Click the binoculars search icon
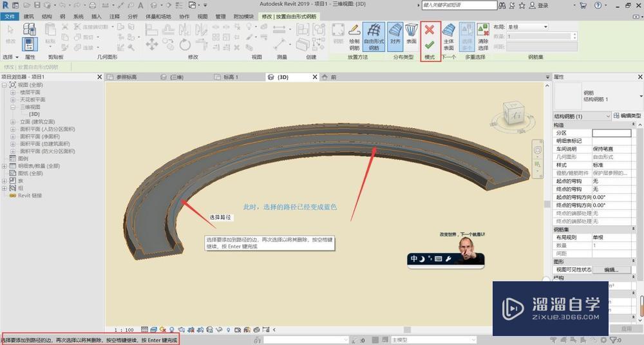Viewport: 644px width, 345px height. (x=502, y=5)
